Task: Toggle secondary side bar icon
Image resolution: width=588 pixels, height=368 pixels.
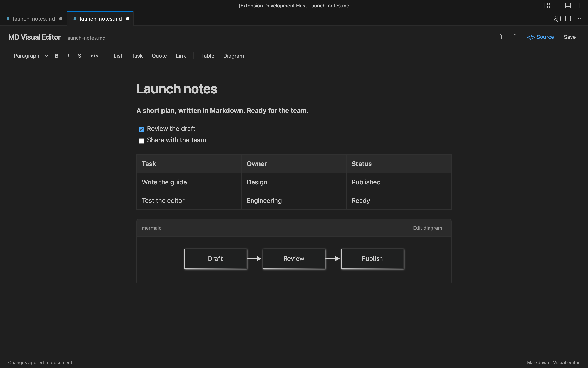Action: pos(579,6)
